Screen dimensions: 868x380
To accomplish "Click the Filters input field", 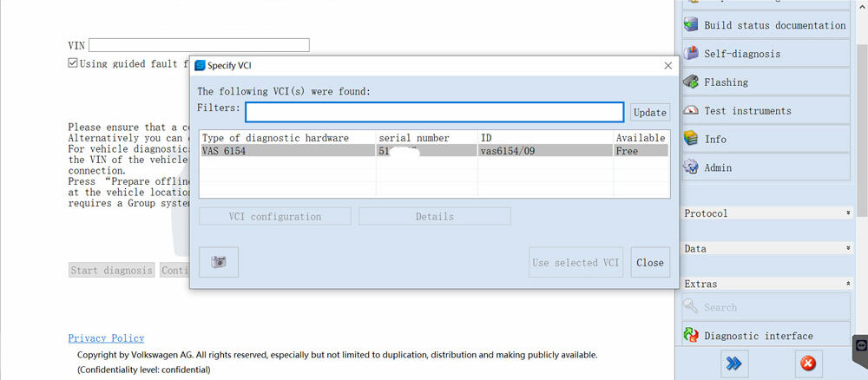I will coord(435,112).
